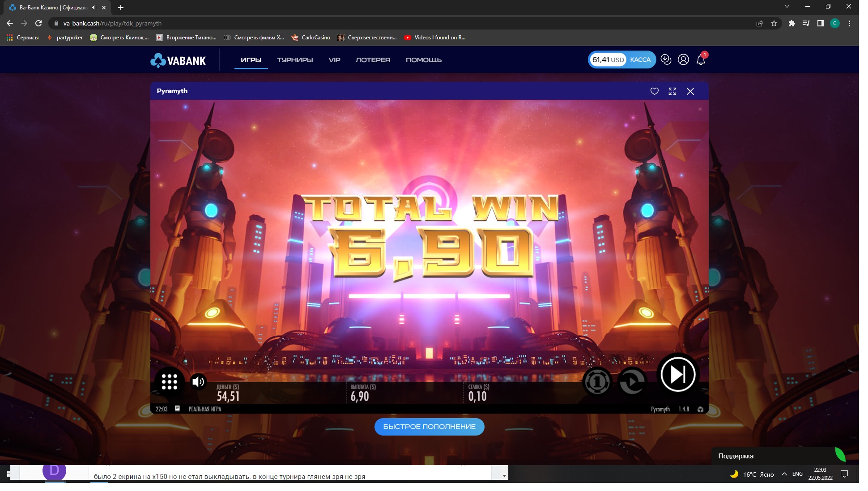Open user profile icon
Screen dimensions: 868x491
tap(683, 59)
